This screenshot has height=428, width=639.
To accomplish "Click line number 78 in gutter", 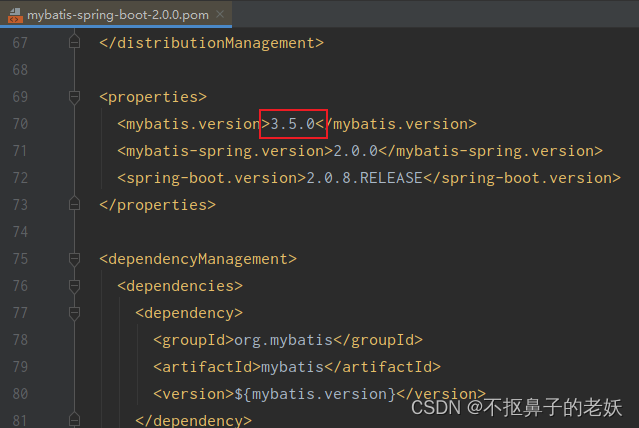I will (20, 340).
